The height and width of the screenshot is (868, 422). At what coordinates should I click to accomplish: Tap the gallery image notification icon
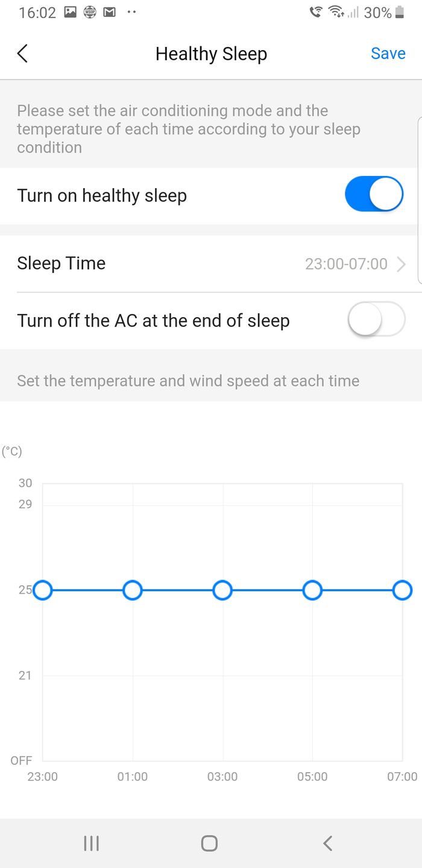tap(71, 12)
